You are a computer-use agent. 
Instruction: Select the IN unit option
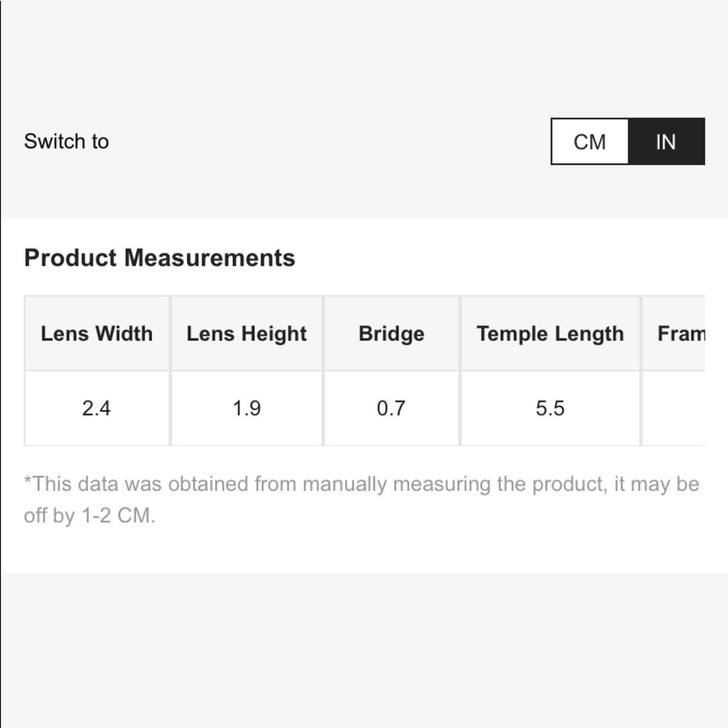tap(666, 141)
